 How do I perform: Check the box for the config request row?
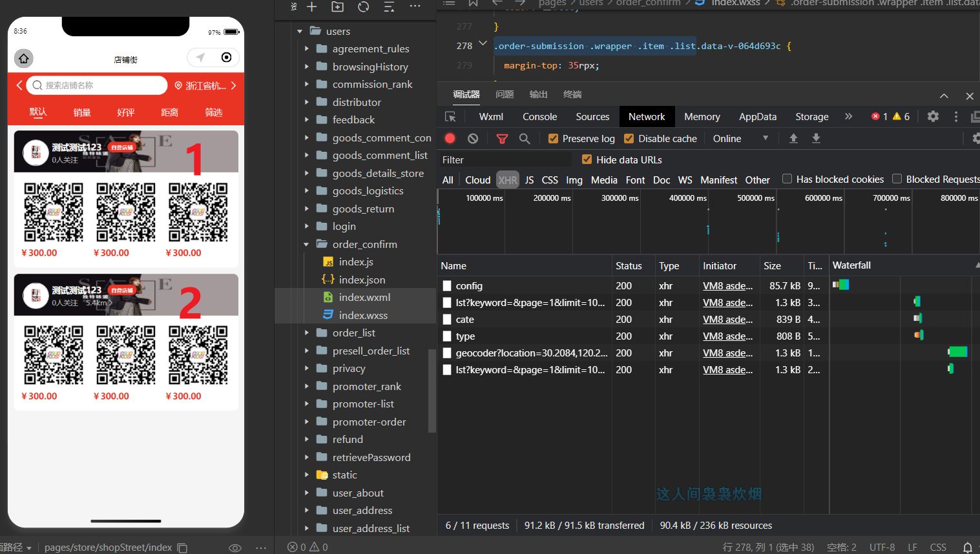[x=447, y=285]
